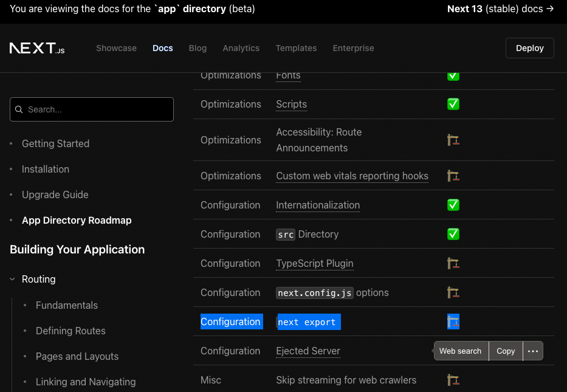This screenshot has width=567, height=392.
Task: Open the Scripts link
Action: (292, 104)
